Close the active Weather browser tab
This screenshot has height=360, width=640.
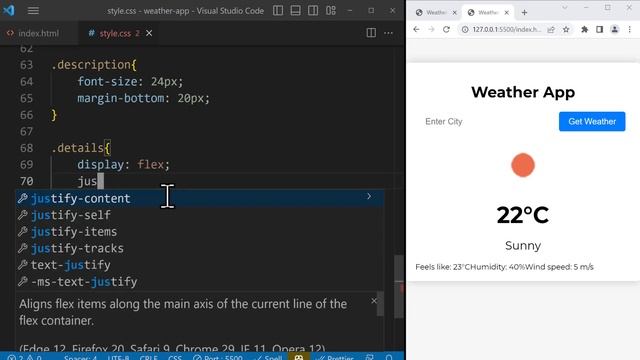pyautogui.click(x=507, y=13)
